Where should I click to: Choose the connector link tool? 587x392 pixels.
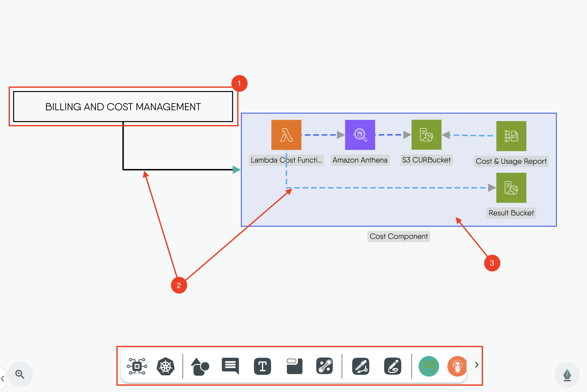tap(324, 366)
